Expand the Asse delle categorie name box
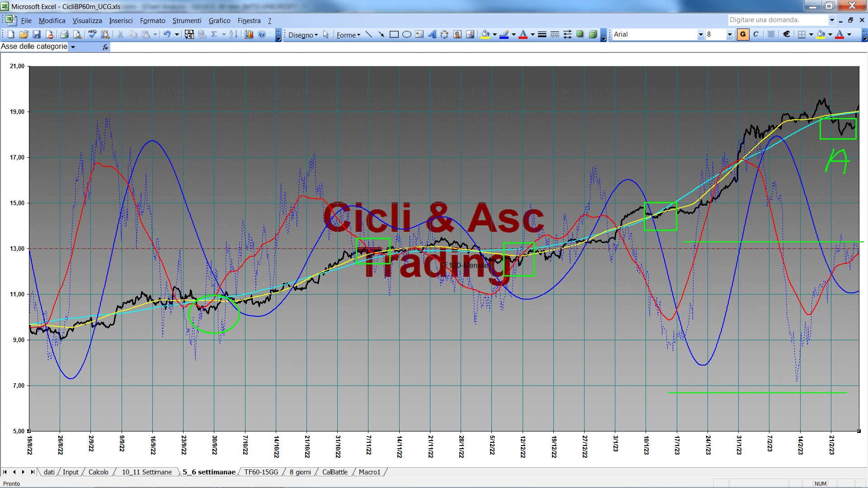 point(73,47)
